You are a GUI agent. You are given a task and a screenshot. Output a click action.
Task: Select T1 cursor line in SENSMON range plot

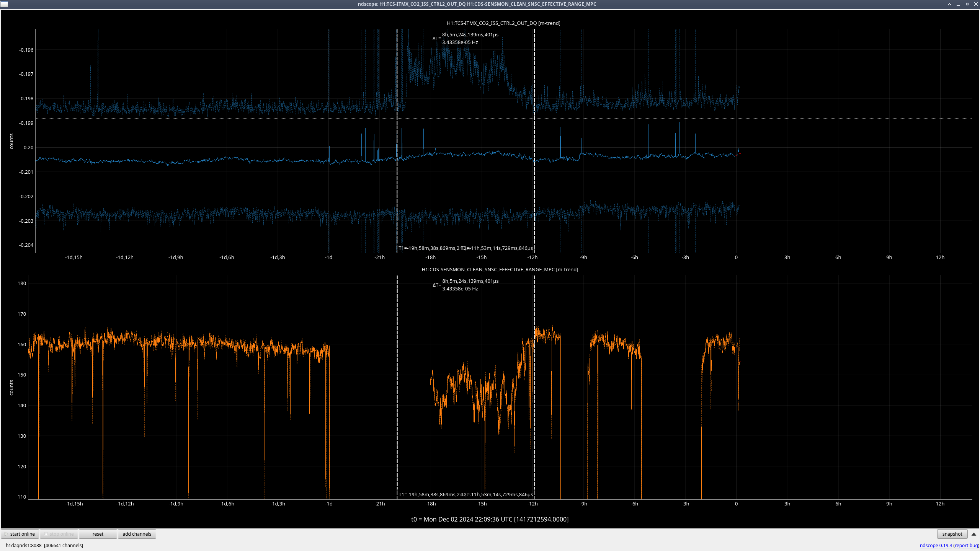pyautogui.click(x=397, y=387)
